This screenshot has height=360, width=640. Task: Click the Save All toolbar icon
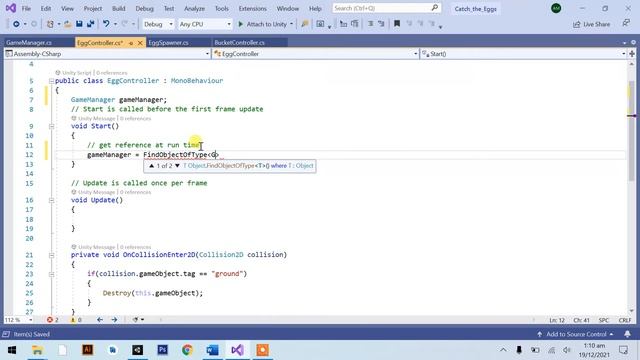tap(90, 24)
